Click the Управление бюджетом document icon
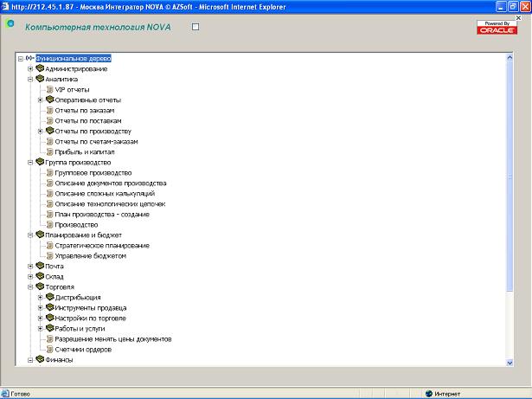532x399 pixels. (x=49, y=255)
